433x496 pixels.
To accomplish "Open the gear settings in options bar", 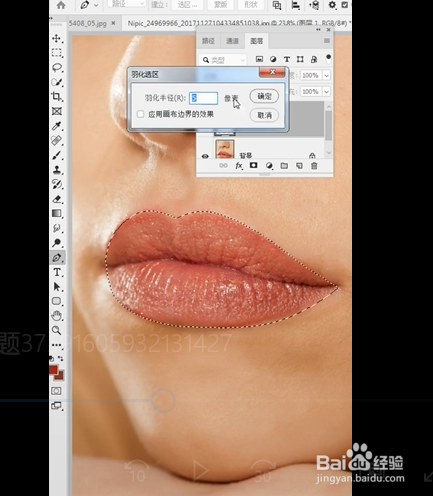I will pos(332,5).
